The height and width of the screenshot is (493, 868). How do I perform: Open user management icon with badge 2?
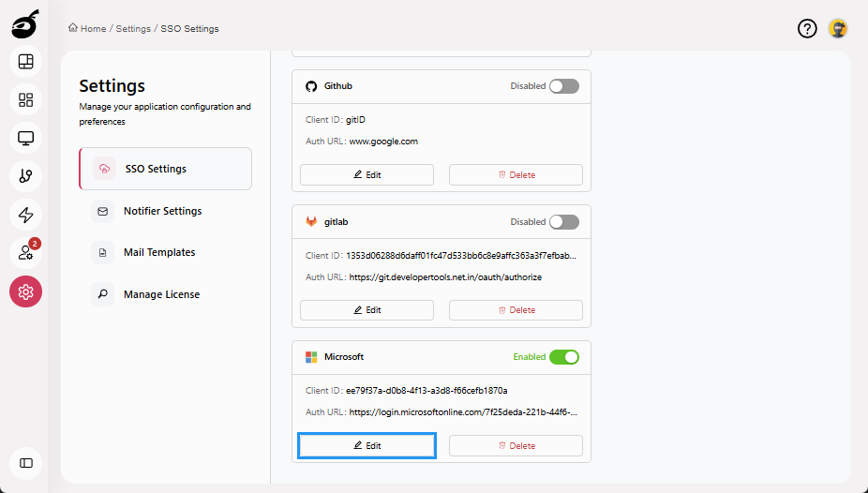coord(25,253)
